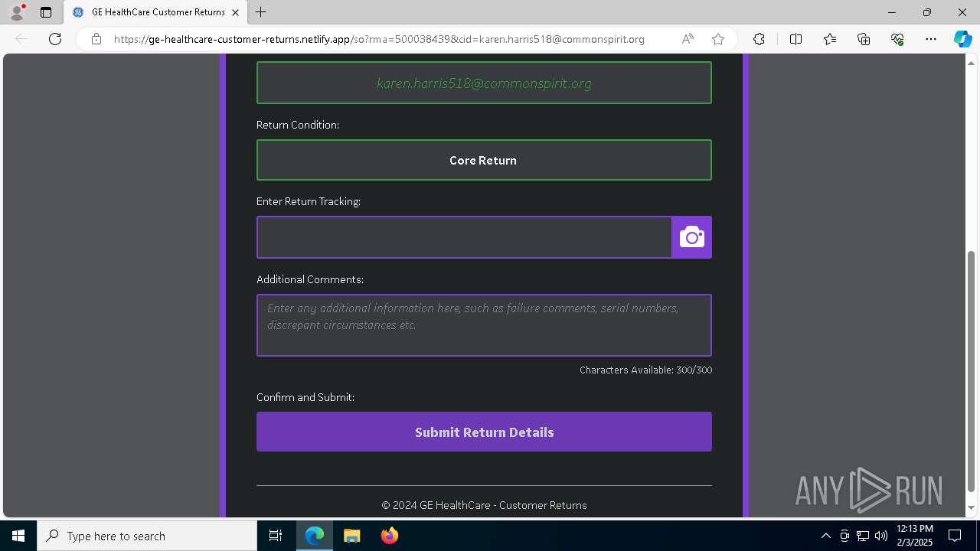Screen dimensions: 980x551
Task: Open Copilot icon in Edge toolbar
Action: click(x=962, y=39)
